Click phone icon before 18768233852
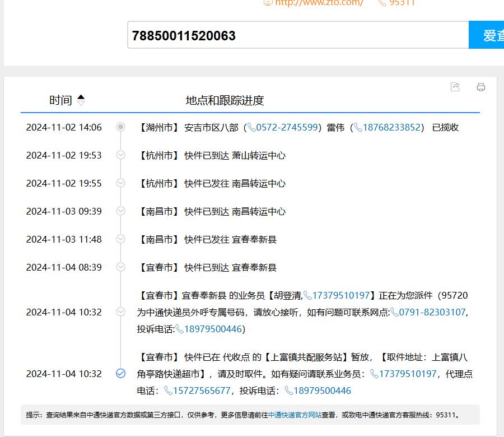The width and height of the screenshot is (504, 437). click(358, 127)
